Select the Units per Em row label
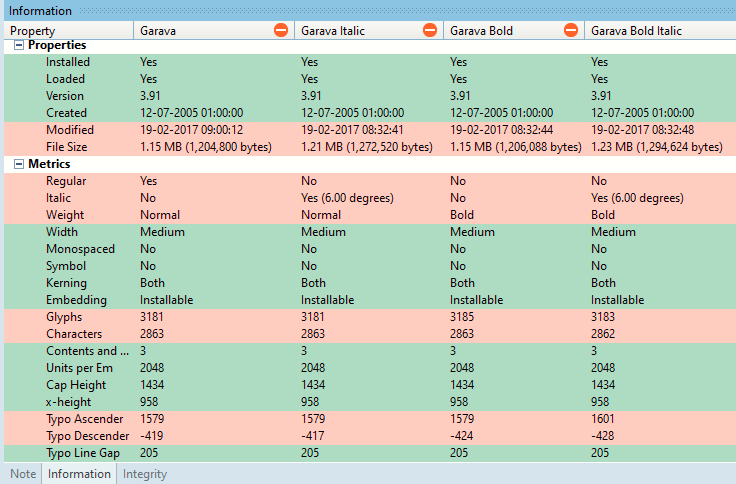 [x=79, y=368]
